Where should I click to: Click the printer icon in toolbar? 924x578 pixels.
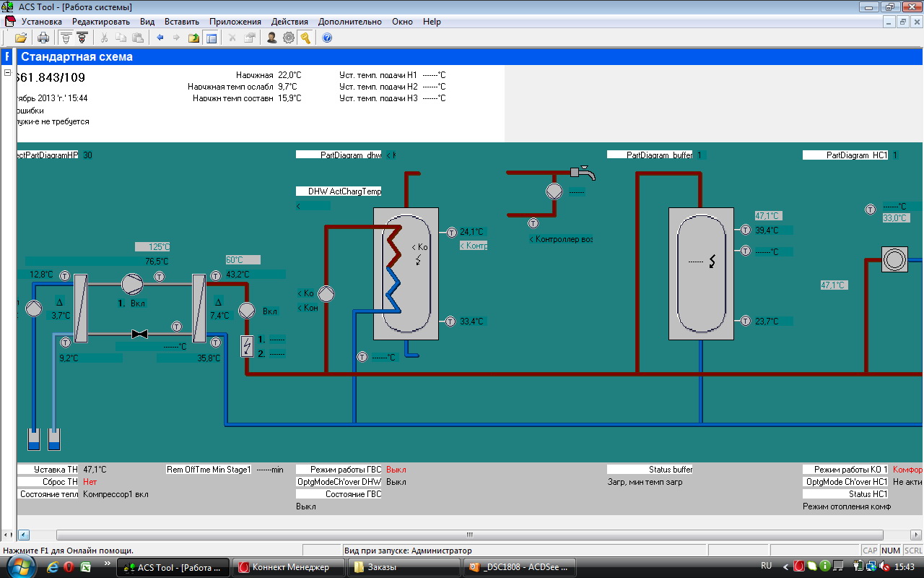43,38
